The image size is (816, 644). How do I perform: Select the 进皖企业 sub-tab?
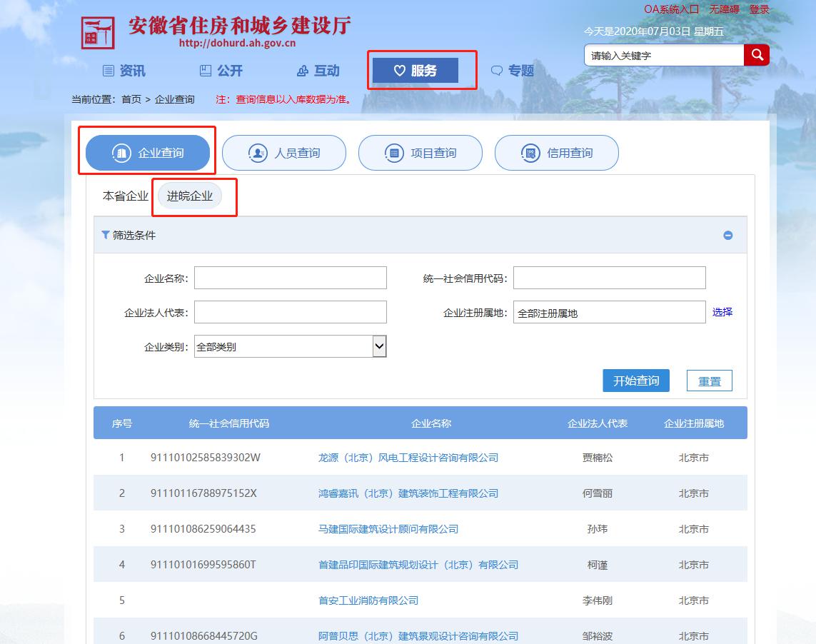190,196
